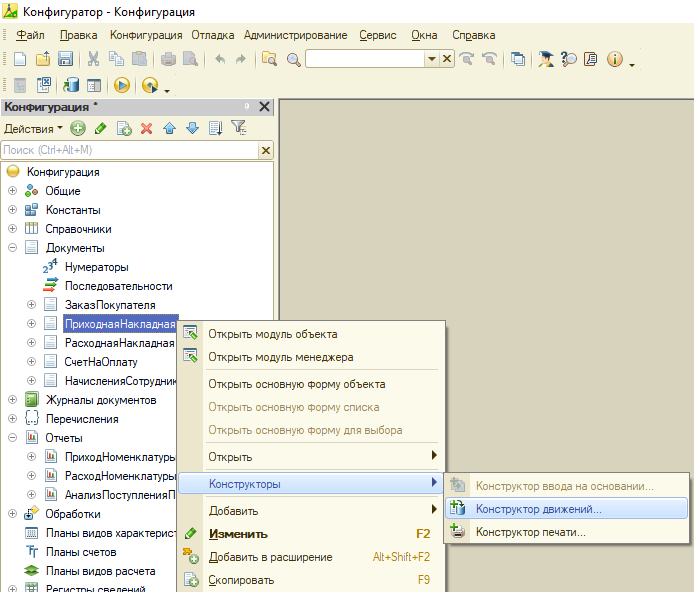
Task: Click the New document toolbar icon
Action: [20, 59]
